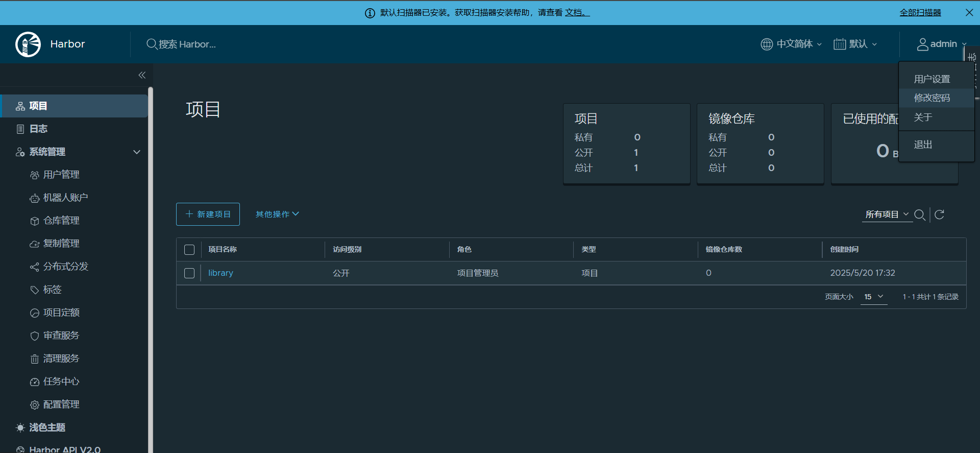Open the library project link
This screenshot has width=980, height=453.
pos(220,273)
